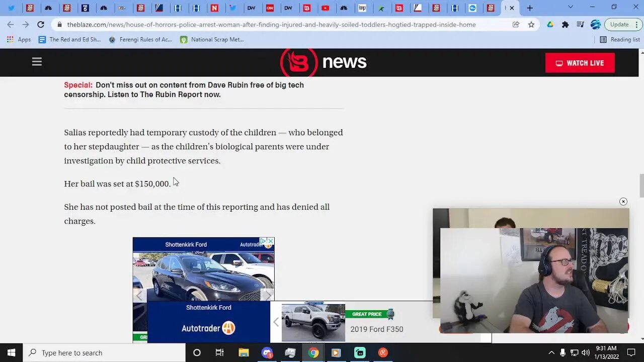Screen dimensions: 644x362
Task: Open the hamburger menu on TheBlaze site
Action: 37,62
